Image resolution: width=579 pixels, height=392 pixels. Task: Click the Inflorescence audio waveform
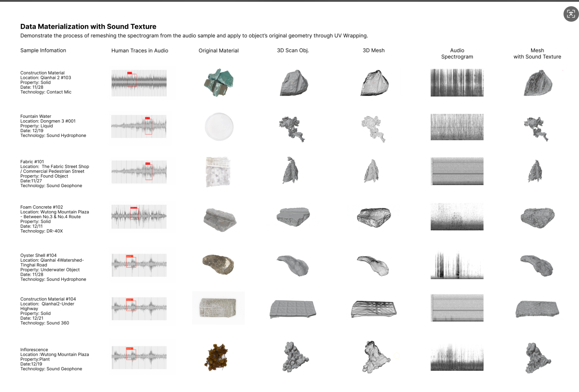pos(139,357)
